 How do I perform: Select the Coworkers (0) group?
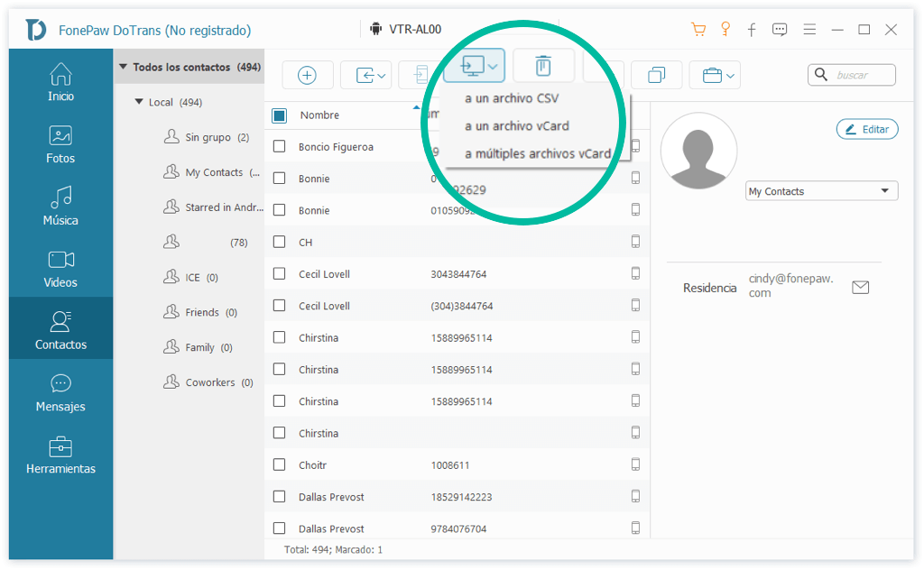(x=208, y=382)
